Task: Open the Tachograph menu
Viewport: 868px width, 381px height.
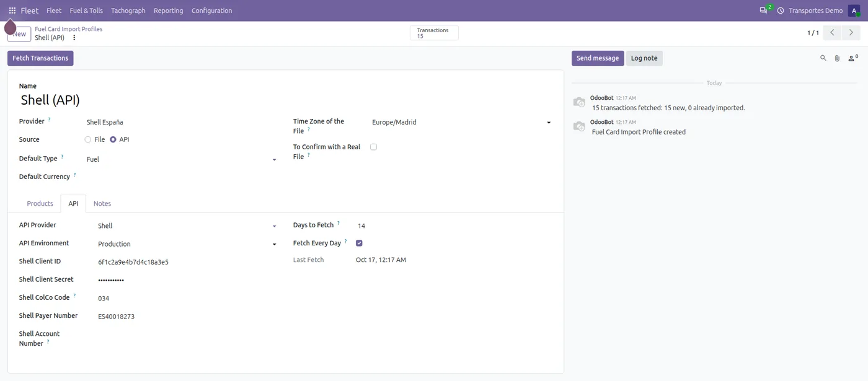Action: [128, 11]
